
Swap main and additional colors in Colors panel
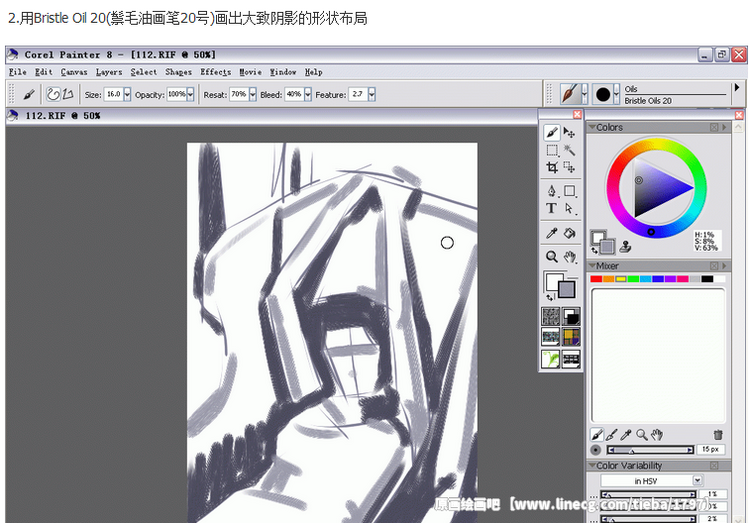(595, 250)
